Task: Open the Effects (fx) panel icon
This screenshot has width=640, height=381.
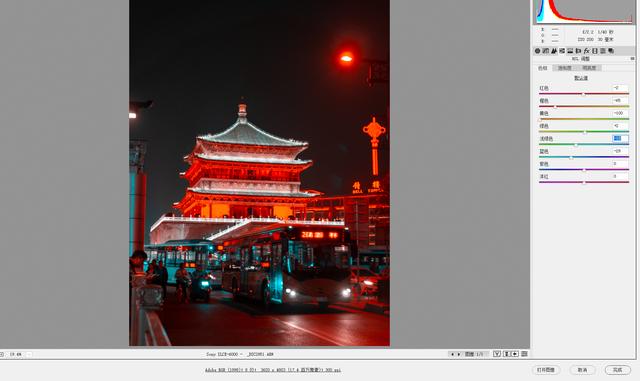Action: [x=587, y=51]
